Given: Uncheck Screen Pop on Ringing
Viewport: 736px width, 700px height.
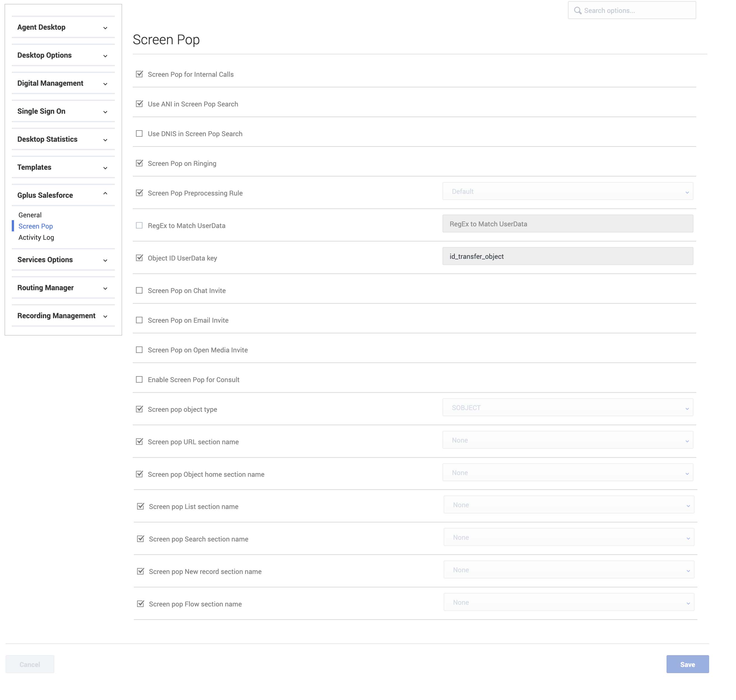Looking at the screenshot, I should [139, 163].
